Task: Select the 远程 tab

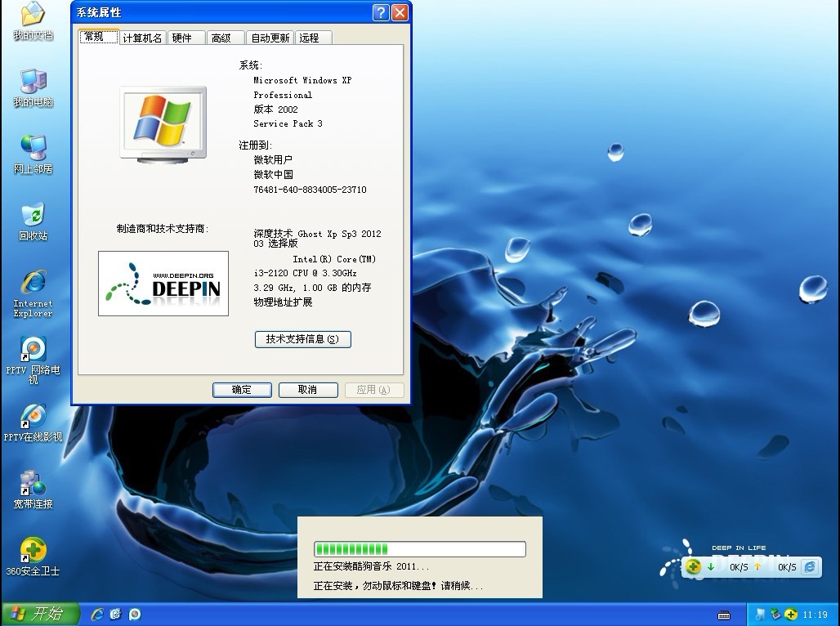Action: 309,38
